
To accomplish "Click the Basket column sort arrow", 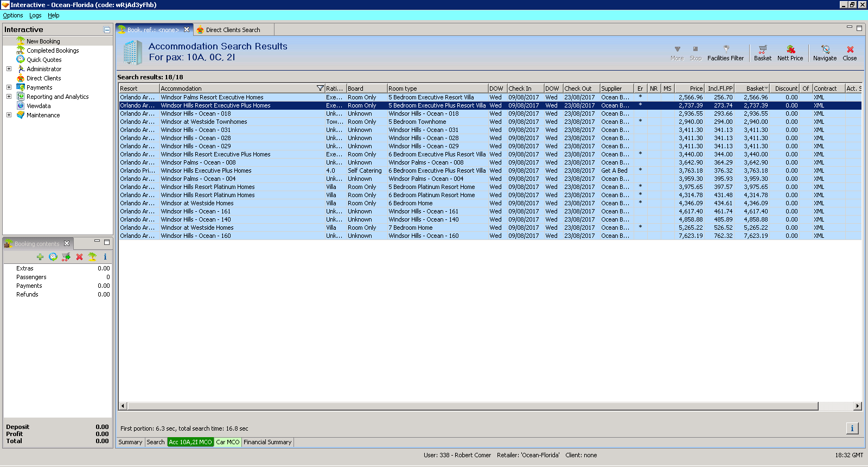I will click(x=766, y=89).
